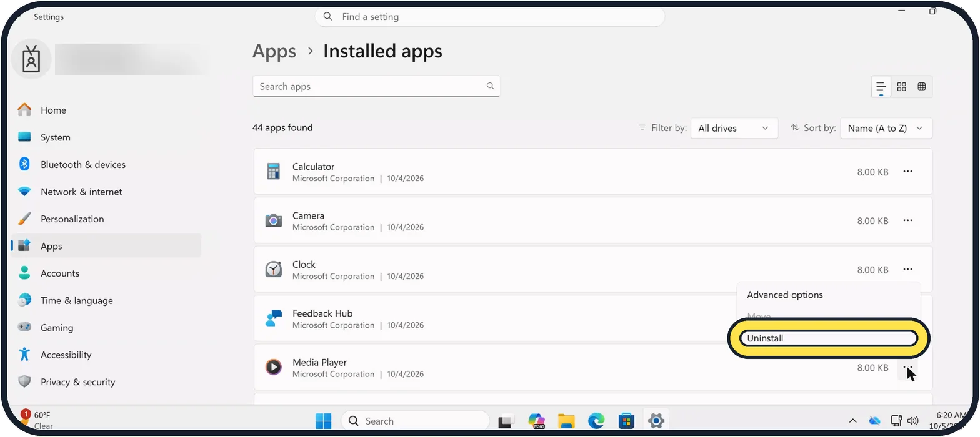The width and height of the screenshot is (980, 437).
Task: Open Privacy & security settings
Action: pyautogui.click(x=106, y=381)
